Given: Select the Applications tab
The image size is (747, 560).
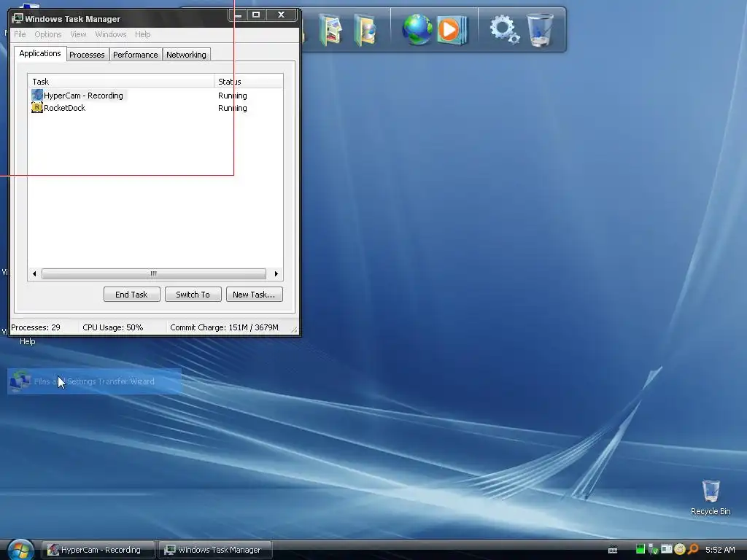Looking at the screenshot, I should [x=40, y=54].
